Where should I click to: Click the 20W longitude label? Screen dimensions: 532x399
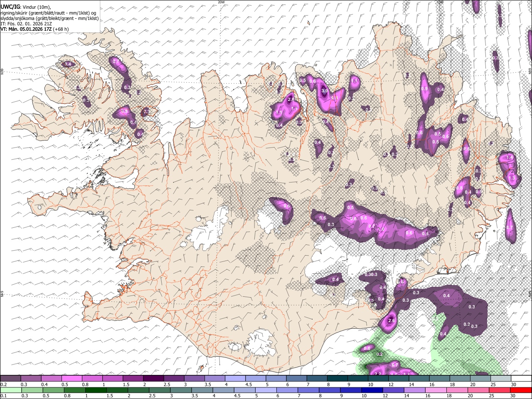click(221, 2)
